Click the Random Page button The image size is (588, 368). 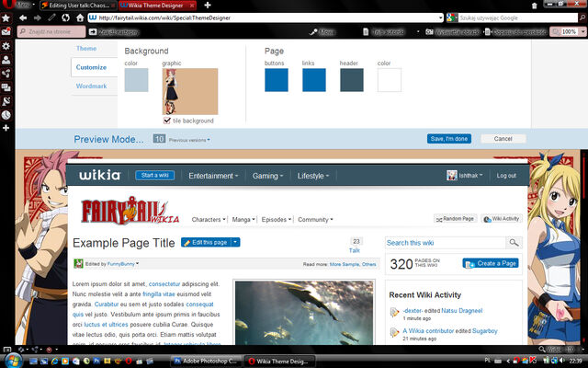click(455, 219)
